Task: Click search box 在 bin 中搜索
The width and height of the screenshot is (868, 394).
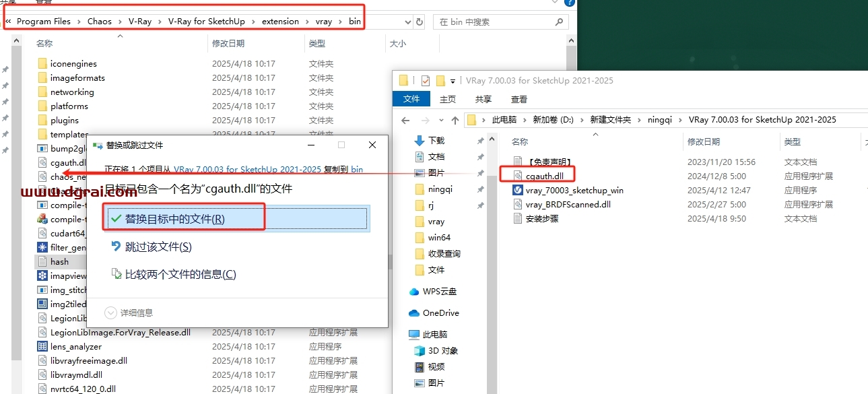Action: (500, 22)
